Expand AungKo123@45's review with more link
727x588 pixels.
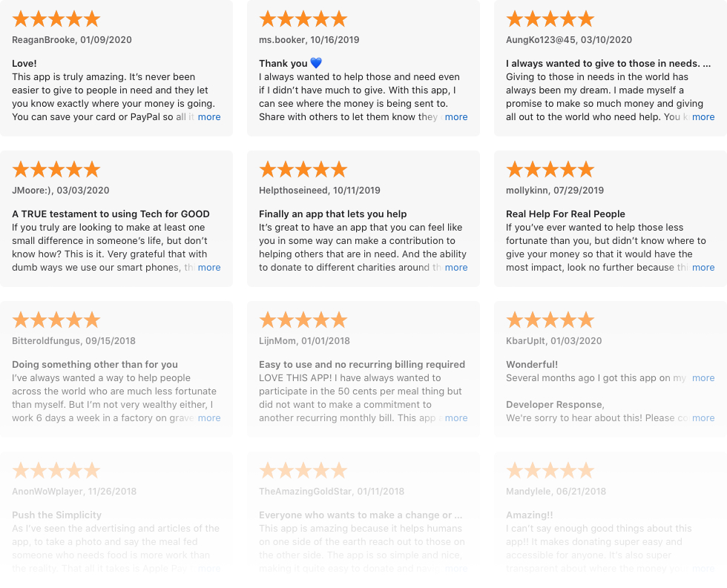[703, 116]
